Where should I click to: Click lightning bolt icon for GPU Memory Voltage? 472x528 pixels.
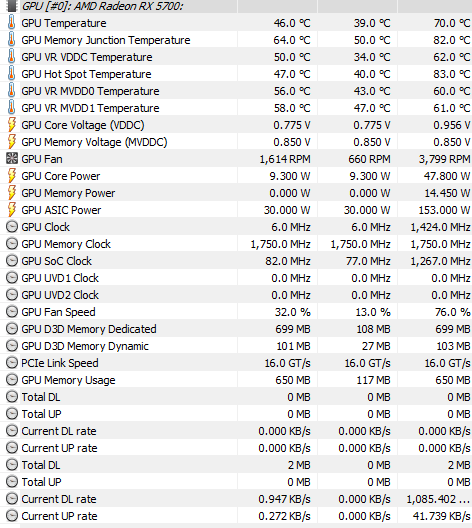click(x=11, y=141)
